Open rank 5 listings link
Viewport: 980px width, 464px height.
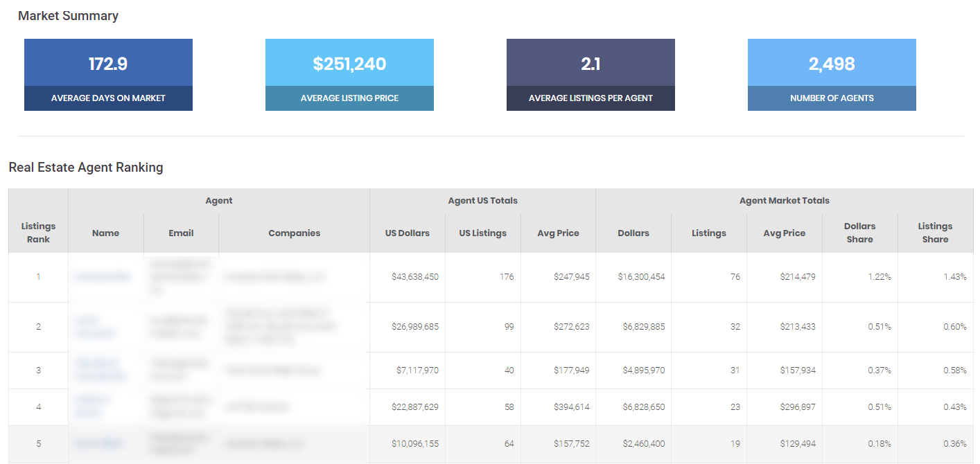pos(38,444)
